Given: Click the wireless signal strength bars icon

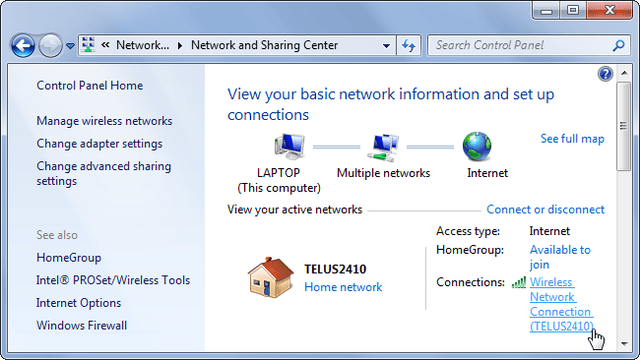Looking at the screenshot, I should (x=519, y=282).
